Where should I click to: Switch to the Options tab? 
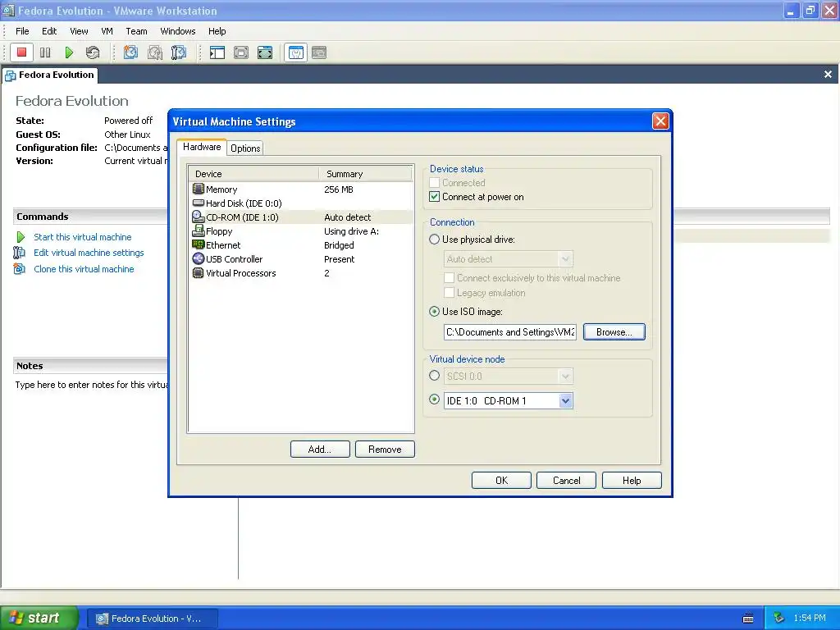[x=245, y=148]
